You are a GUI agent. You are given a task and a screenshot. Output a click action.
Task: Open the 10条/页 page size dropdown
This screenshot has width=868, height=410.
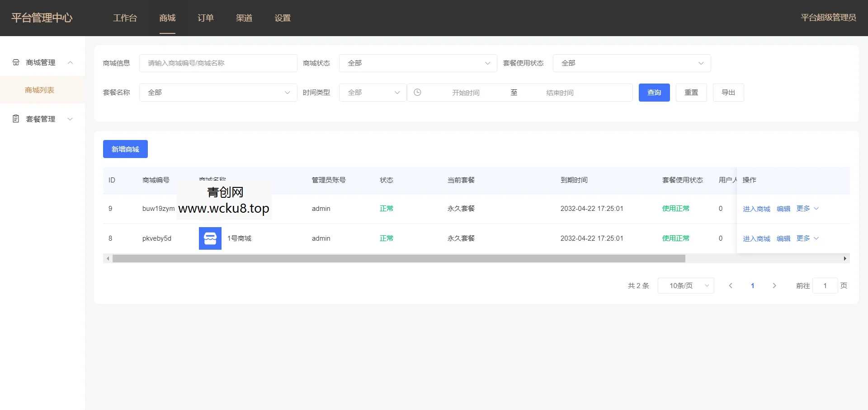coord(685,285)
